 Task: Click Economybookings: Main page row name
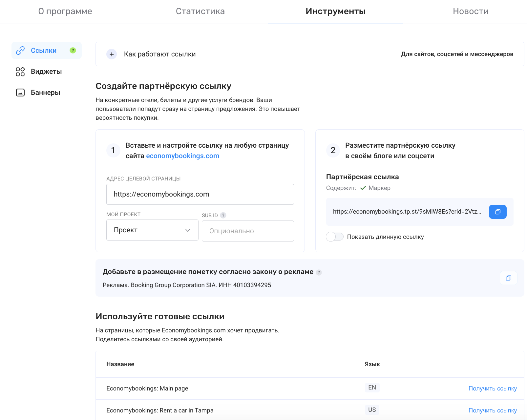click(x=147, y=388)
